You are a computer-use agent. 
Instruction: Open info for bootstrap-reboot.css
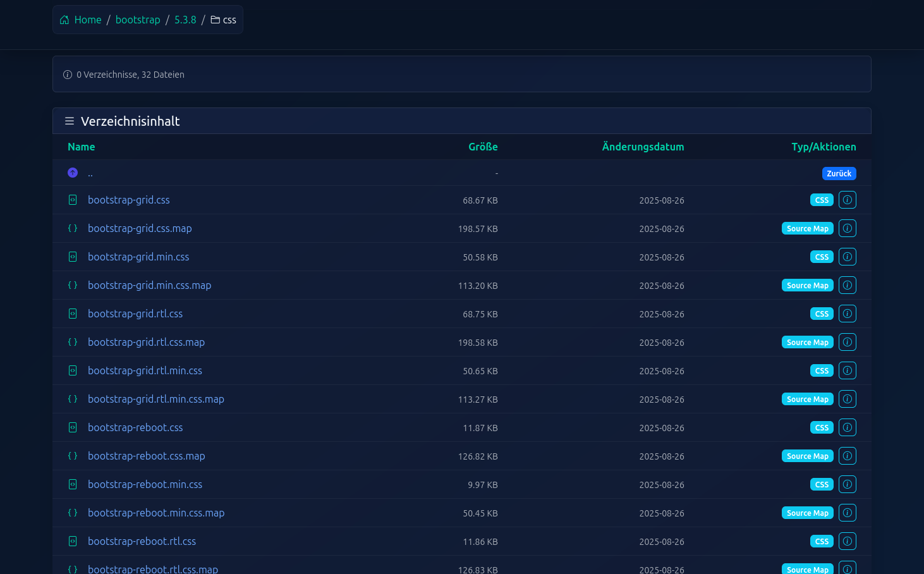(x=847, y=427)
